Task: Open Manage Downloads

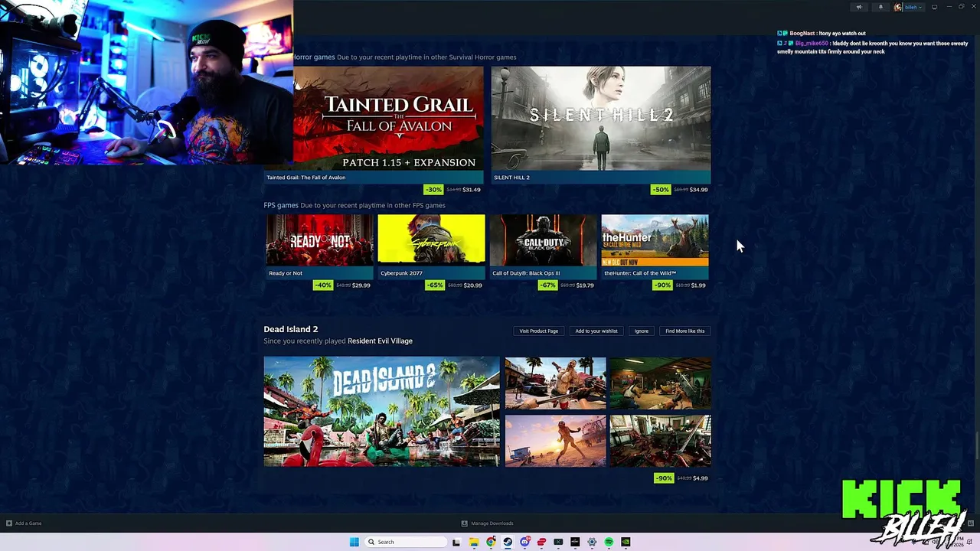Action: point(492,523)
